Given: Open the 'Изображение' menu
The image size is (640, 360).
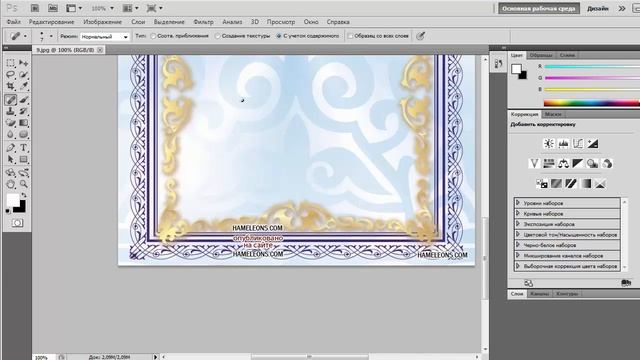Looking at the screenshot, I should (102, 22).
